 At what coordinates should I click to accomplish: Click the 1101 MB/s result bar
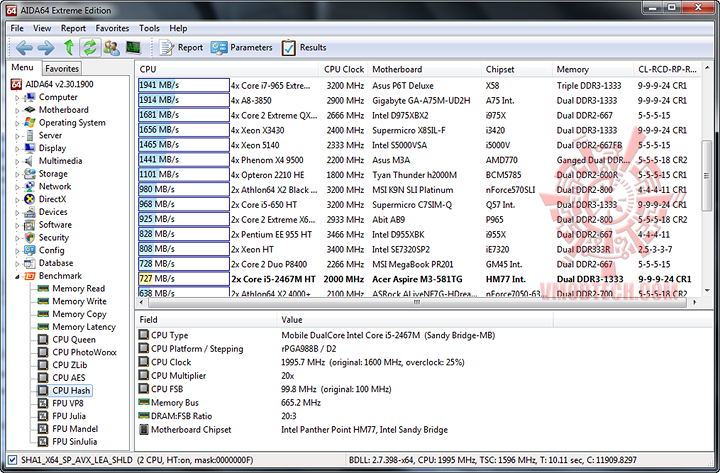(184, 175)
